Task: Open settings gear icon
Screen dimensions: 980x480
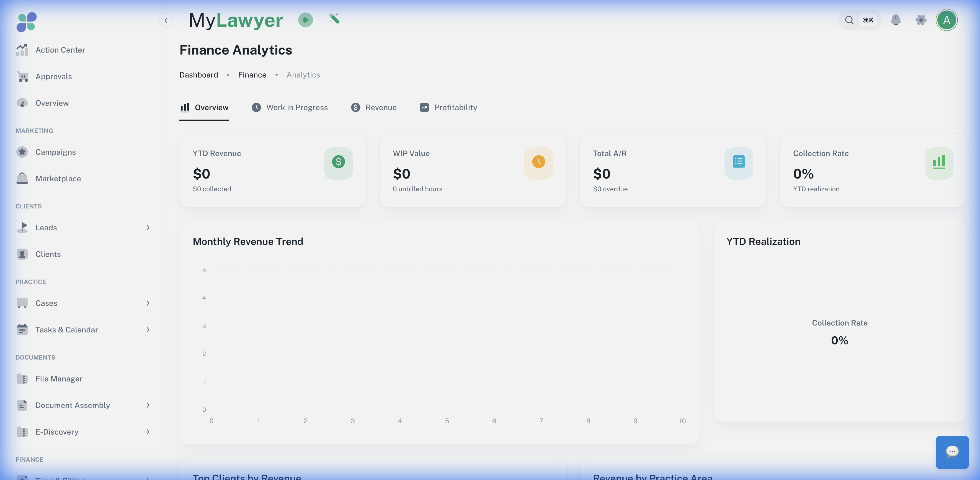Action: point(921,20)
